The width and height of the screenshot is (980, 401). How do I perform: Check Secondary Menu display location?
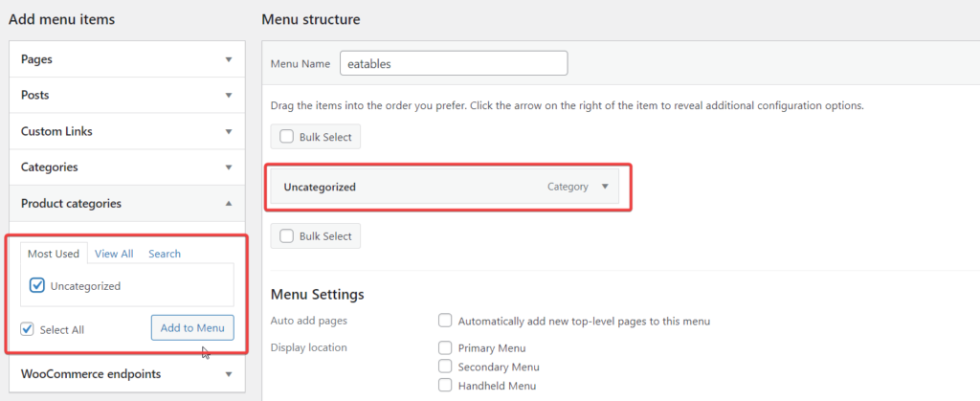tap(445, 367)
